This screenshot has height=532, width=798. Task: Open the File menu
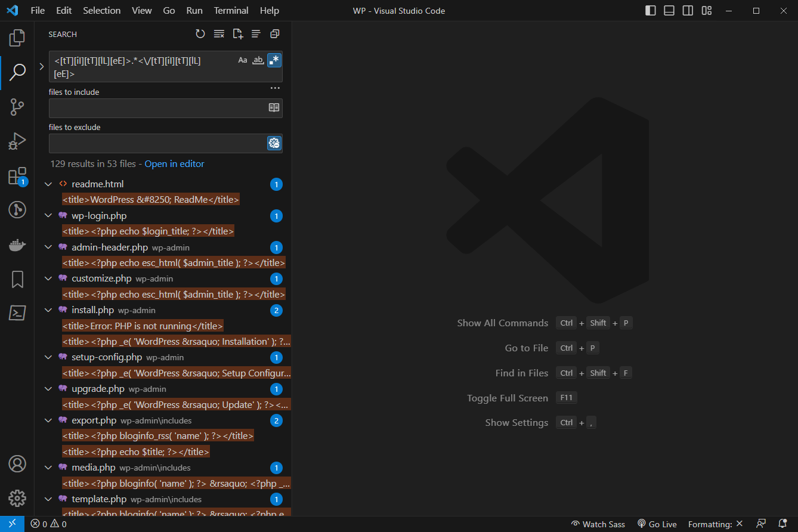click(x=38, y=11)
